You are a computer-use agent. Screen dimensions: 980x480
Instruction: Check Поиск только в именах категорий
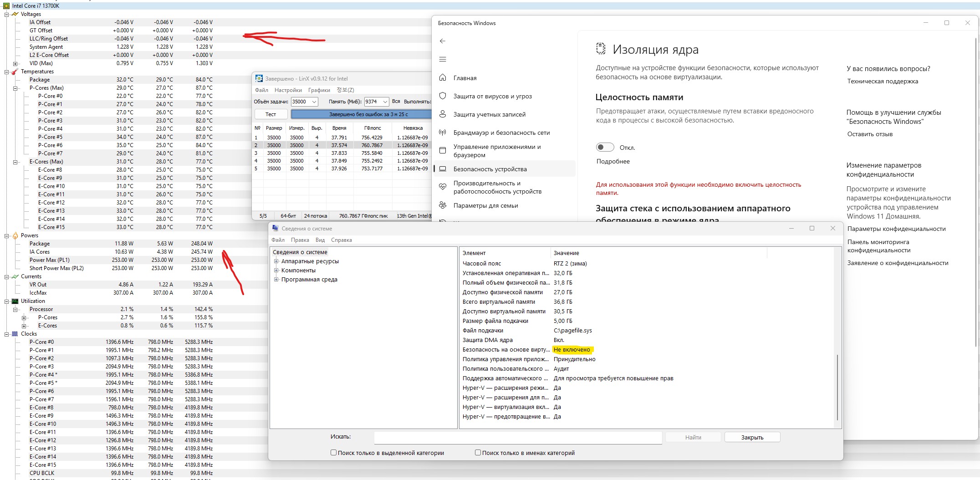pyautogui.click(x=478, y=453)
